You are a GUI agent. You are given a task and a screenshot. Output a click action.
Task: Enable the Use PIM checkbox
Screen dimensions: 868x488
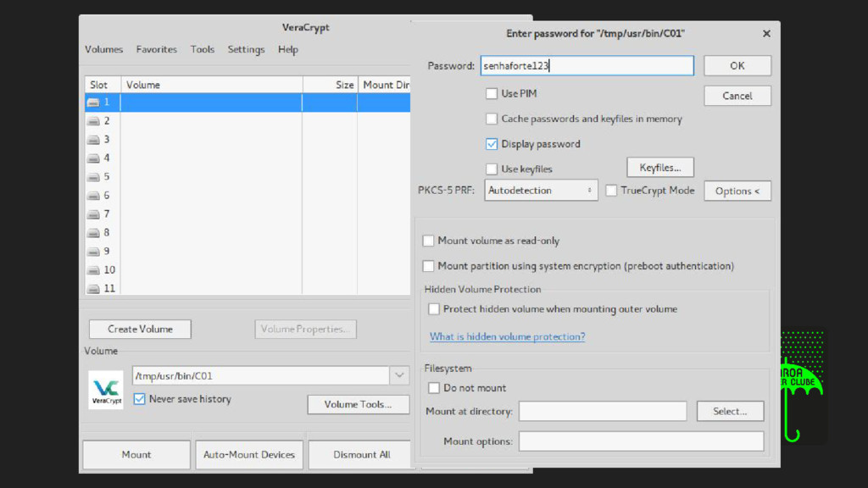click(492, 93)
